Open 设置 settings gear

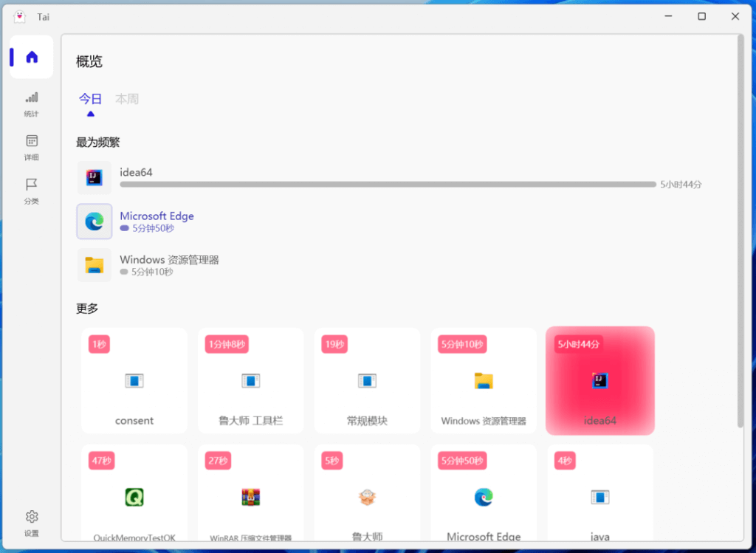point(32,523)
